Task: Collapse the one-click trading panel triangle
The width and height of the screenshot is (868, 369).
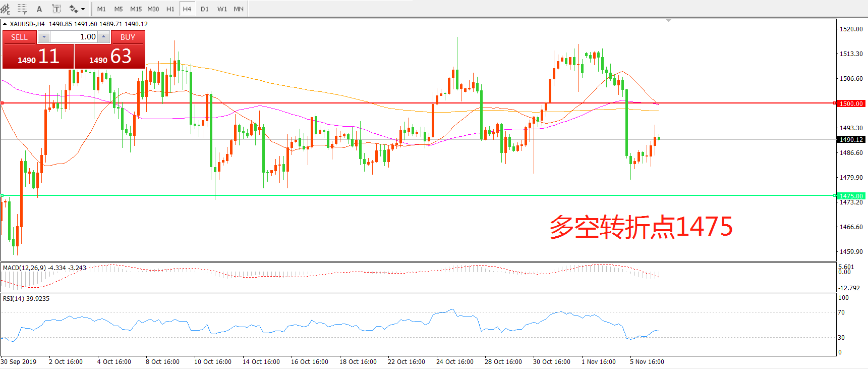Action: [x=5, y=24]
